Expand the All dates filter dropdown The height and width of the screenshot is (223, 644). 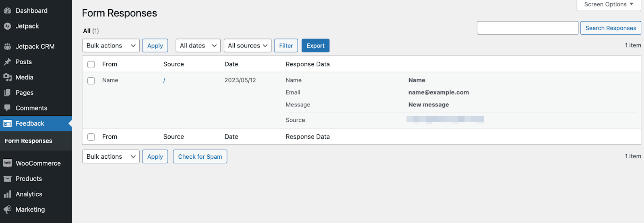click(198, 46)
